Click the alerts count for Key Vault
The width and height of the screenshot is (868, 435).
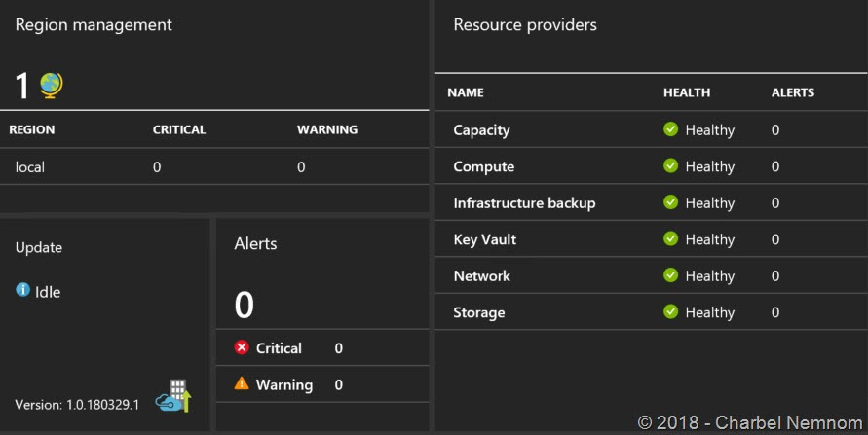(x=775, y=239)
